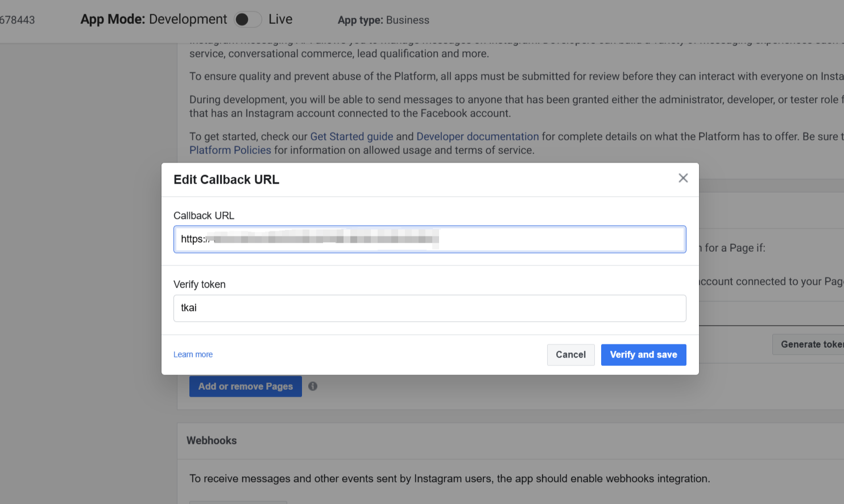The width and height of the screenshot is (844, 504).
Task: Click the Callback URL input field
Action: (429, 239)
